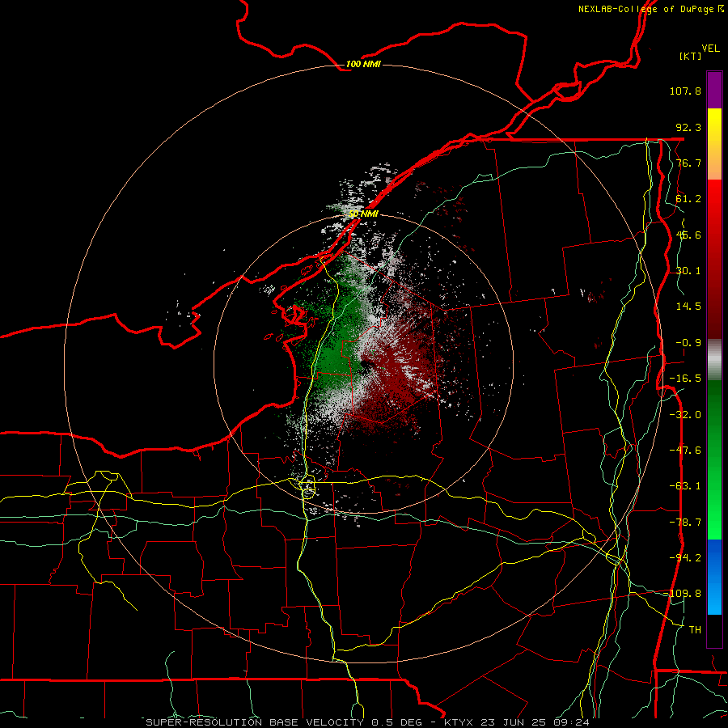The height and width of the screenshot is (728, 728).
Task: Click the NEXLAB-College of DuPage label
Action: pyautogui.click(x=650, y=9)
